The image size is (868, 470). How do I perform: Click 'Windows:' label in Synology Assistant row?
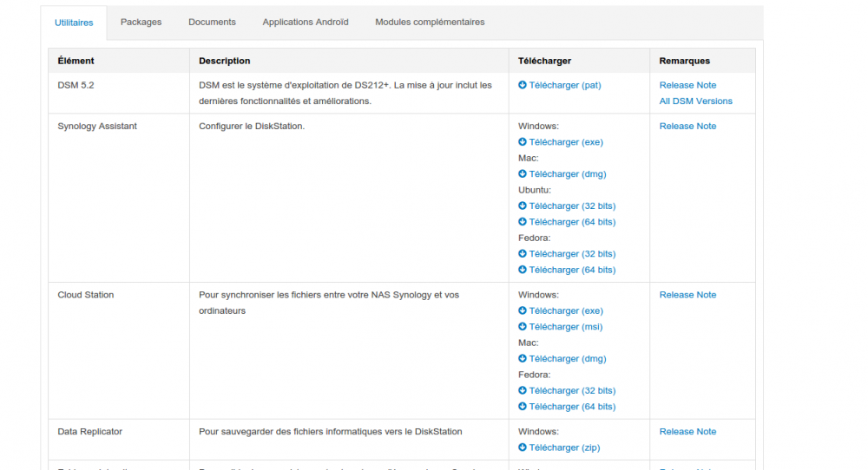(539, 126)
